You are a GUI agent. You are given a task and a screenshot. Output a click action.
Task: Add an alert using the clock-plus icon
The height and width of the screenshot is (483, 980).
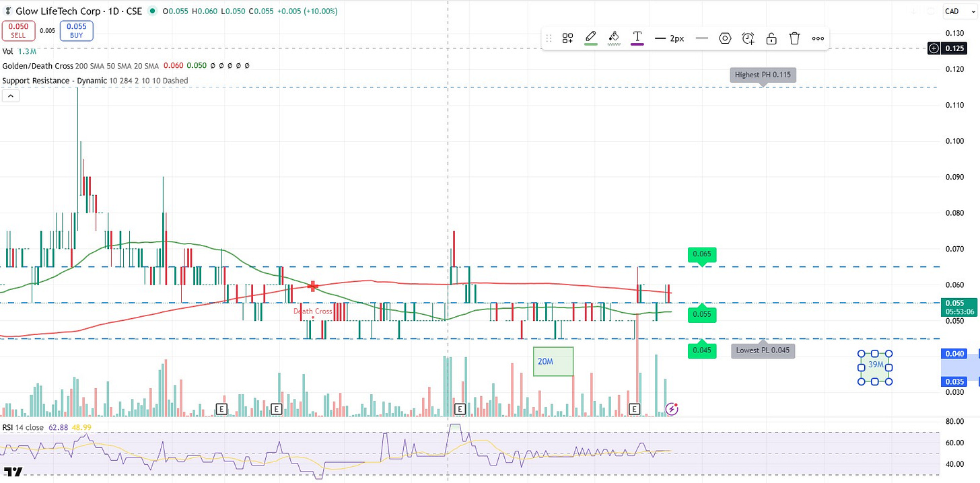pos(748,38)
